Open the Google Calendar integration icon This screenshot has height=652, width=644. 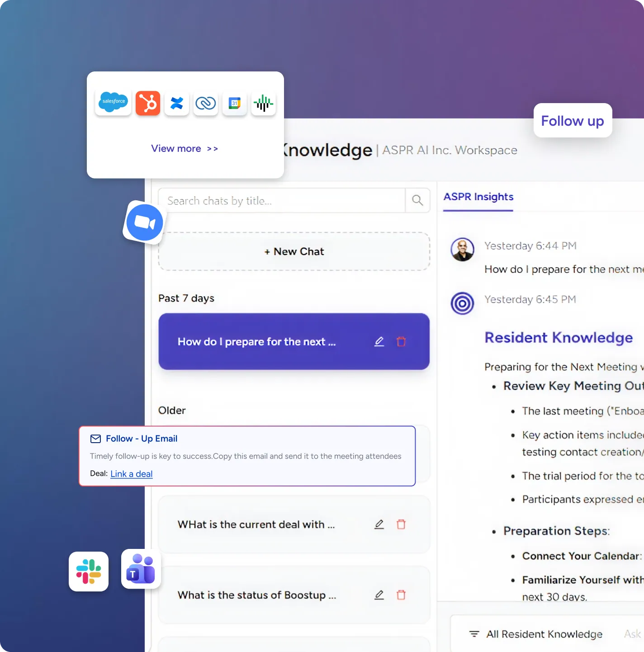pyautogui.click(x=235, y=103)
